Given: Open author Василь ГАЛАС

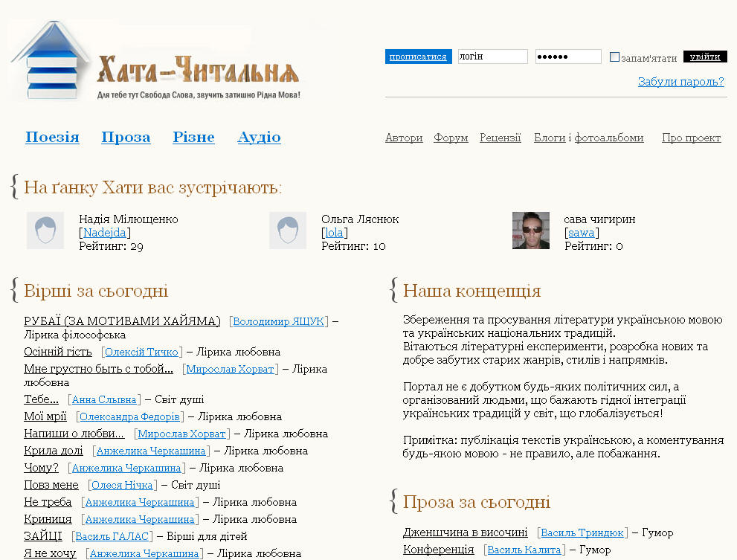Looking at the screenshot, I should click(112, 536).
